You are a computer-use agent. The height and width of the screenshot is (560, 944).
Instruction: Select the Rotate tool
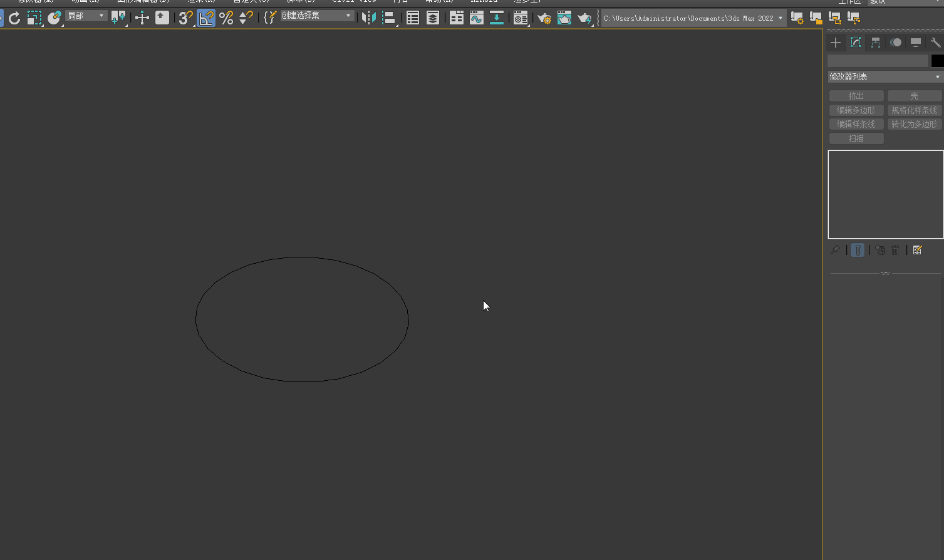pyautogui.click(x=14, y=18)
